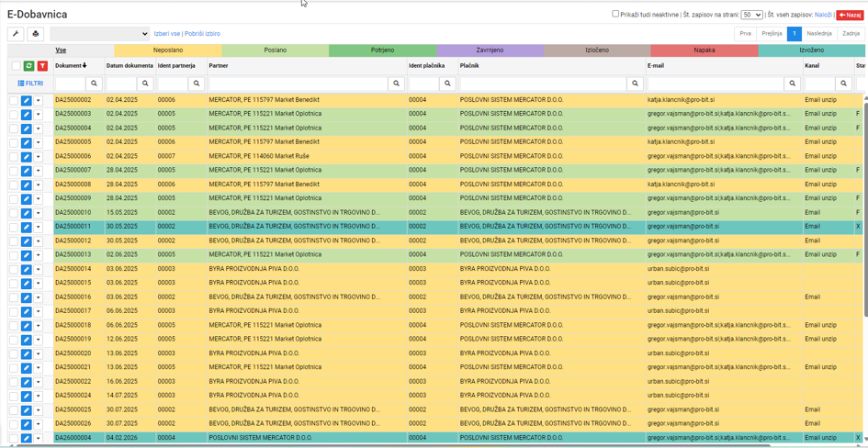Edit document DA25000003 with pencil icon
The image size is (868, 448).
click(x=26, y=114)
